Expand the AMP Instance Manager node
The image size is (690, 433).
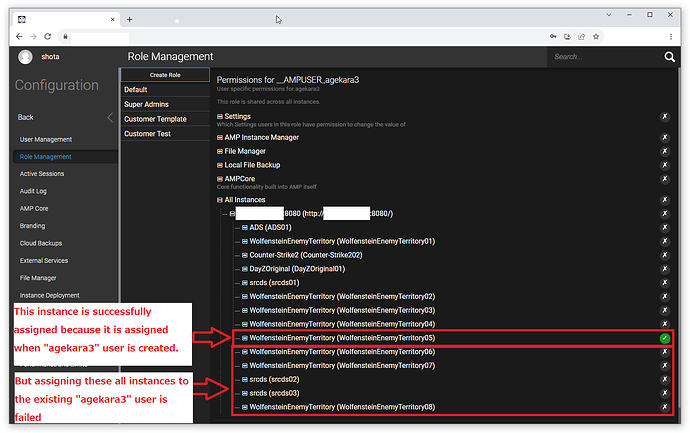[220, 138]
